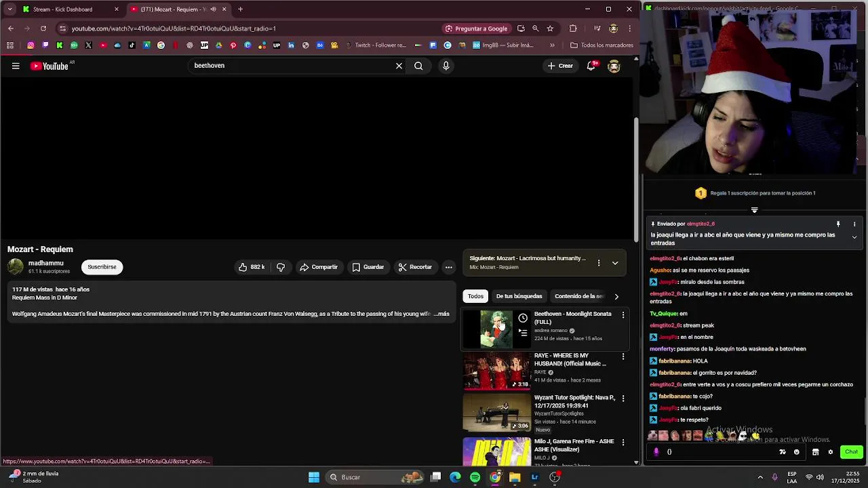Expand the Mix playlist panel chevron
The image size is (868, 488).
(x=615, y=263)
